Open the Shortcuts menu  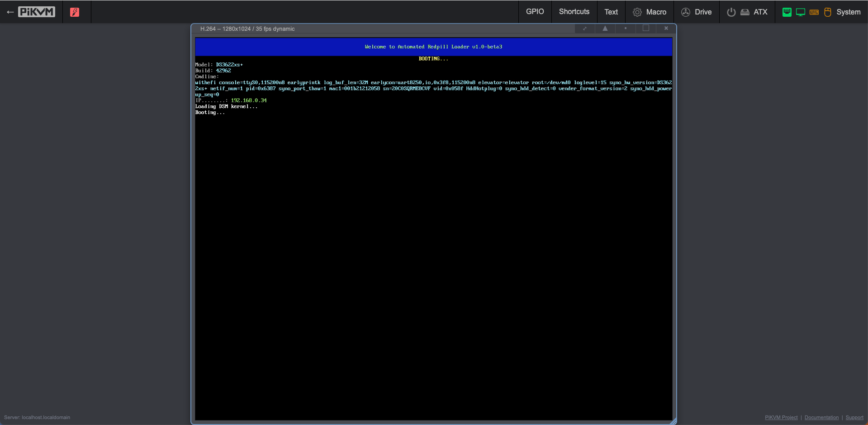coord(574,12)
